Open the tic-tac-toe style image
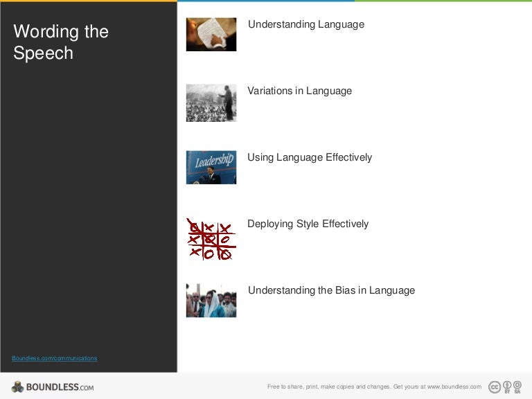Screen dimensions: 532x399 click(211, 238)
